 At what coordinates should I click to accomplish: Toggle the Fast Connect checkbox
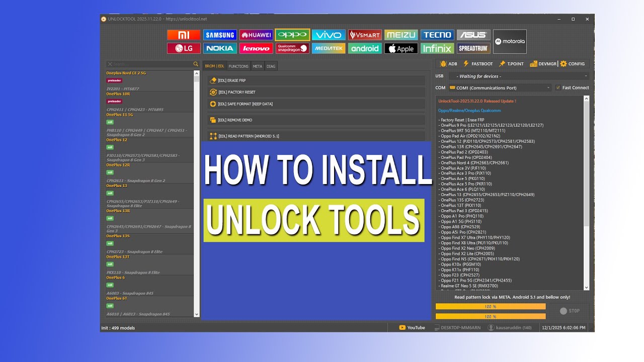pyautogui.click(x=557, y=87)
